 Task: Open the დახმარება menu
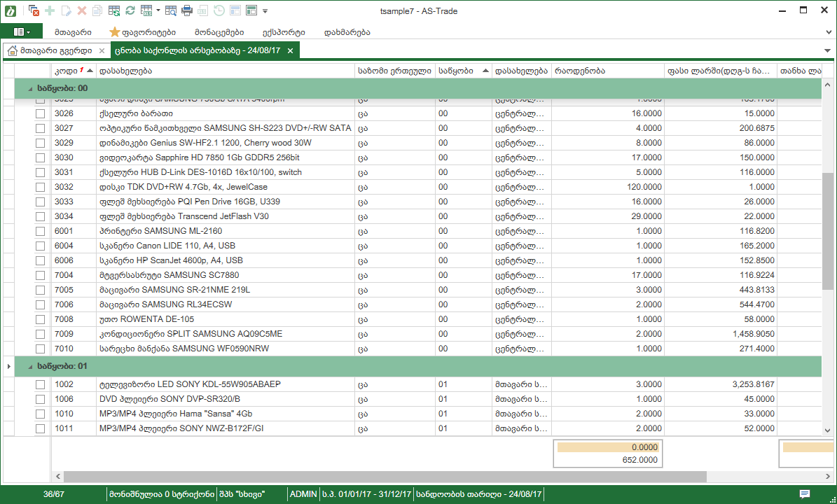pyautogui.click(x=347, y=32)
